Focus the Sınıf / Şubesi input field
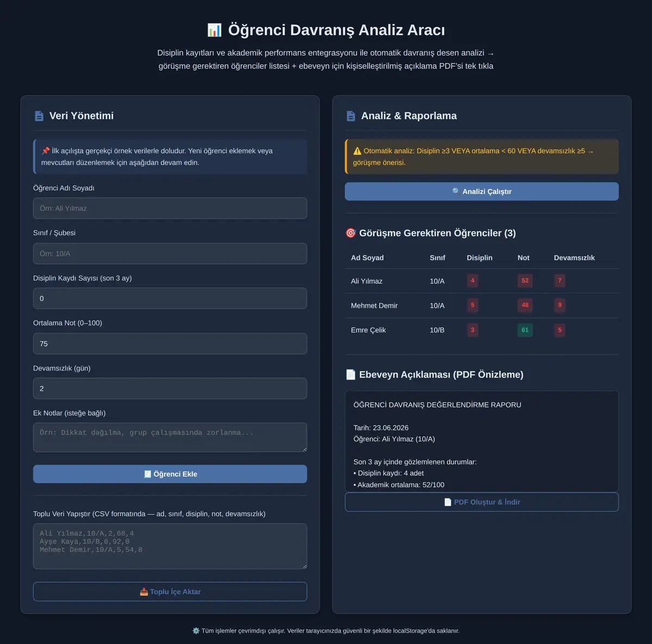652x644 pixels. [x=170, y=254]
